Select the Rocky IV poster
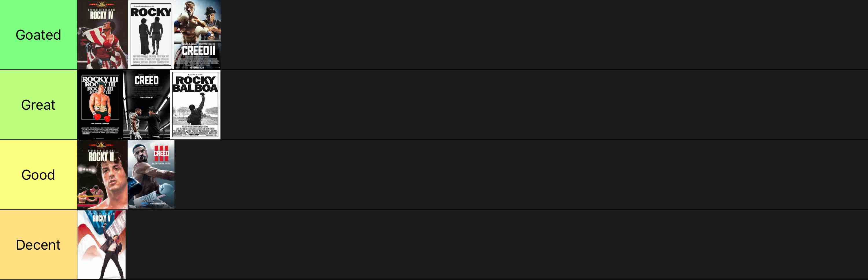Screen dimensions: 868x280 [x=103, y=35]
